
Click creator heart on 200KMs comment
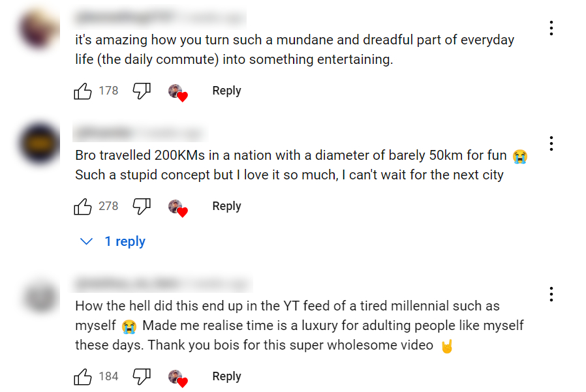177,207
